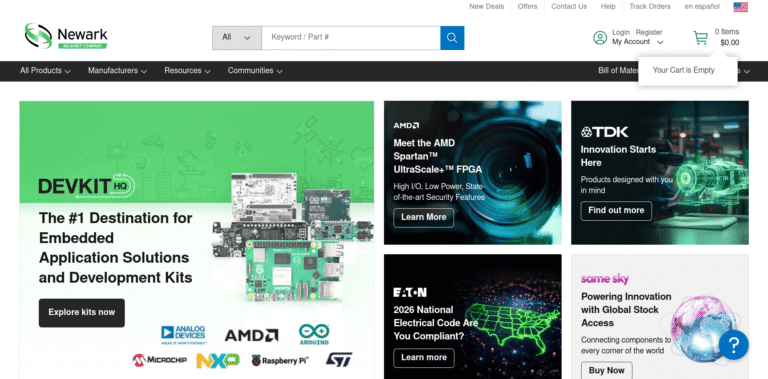Viewport: 768px width, 379px height.
Task: Open the blue help question mark bubble
Action: [x=733, y=345]
